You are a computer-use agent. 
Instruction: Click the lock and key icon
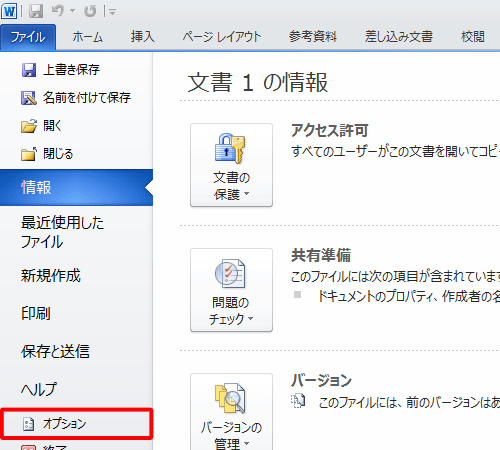(x=230, y=148)
